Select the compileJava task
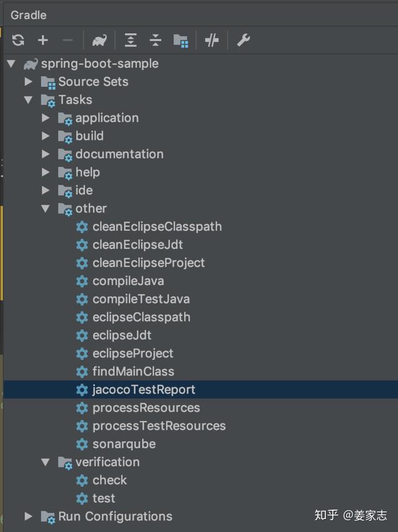 (128, 281)
